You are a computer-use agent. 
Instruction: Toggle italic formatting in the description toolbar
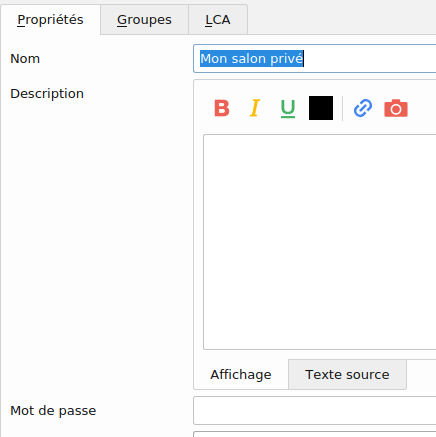(x=255, y=108)
